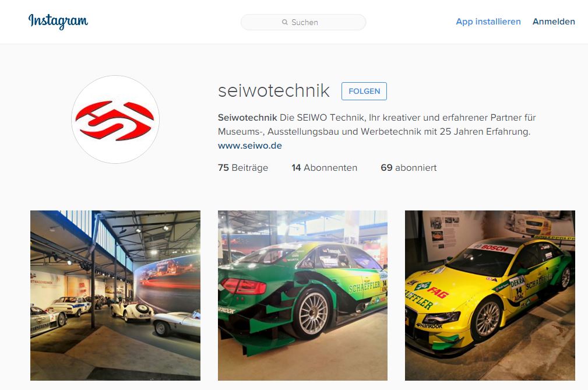
Task: Click the FAG logo on yellow car photo
Action: point(438,291)
